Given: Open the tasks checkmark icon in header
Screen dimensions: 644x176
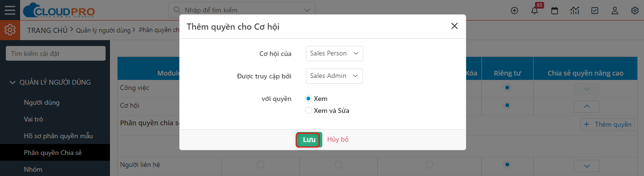Looking at the screenshot, I should (x=595, y=11).
